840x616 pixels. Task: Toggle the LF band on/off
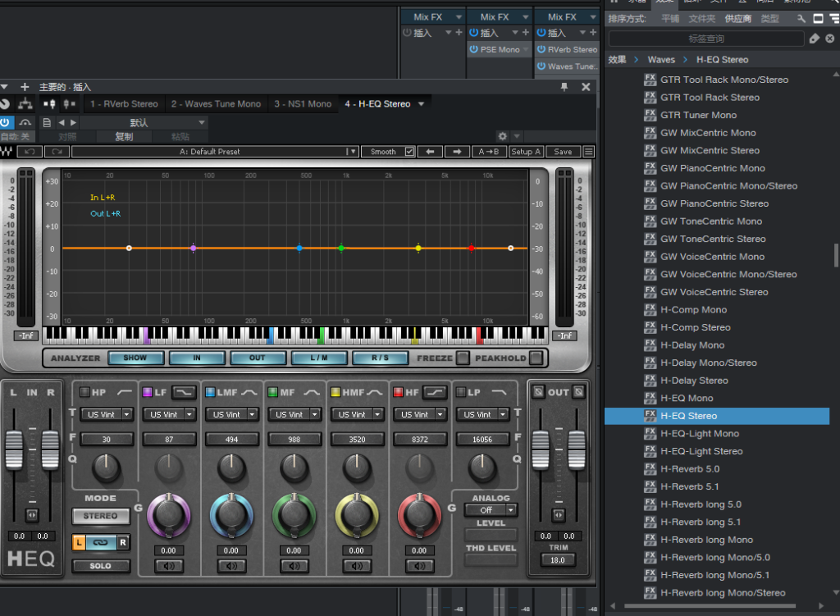(148, 392)
